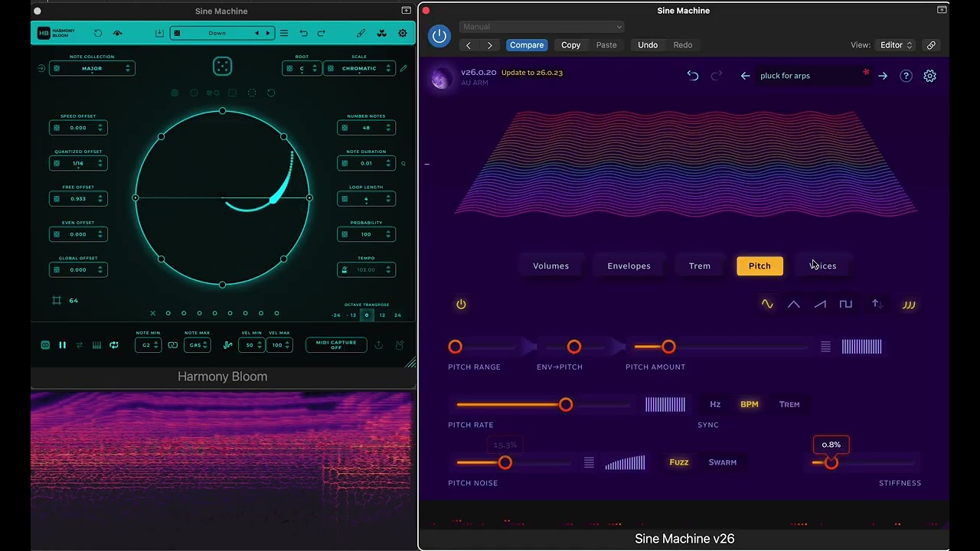Switch to the Trem tab

click(700, 266)
